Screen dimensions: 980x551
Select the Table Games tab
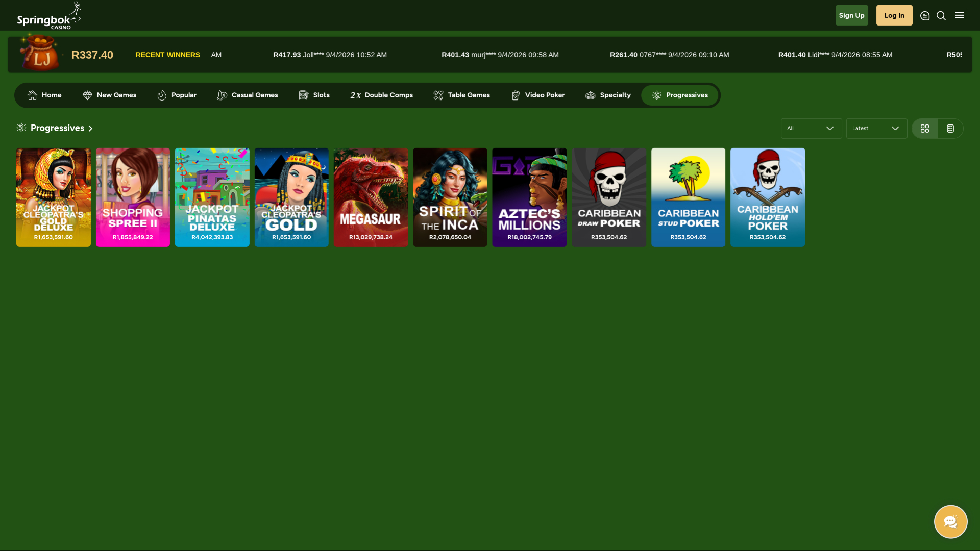[461, 95]
